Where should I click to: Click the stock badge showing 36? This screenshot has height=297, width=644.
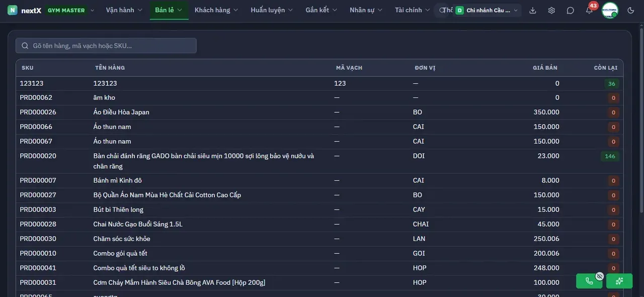[x=612, y=84]
